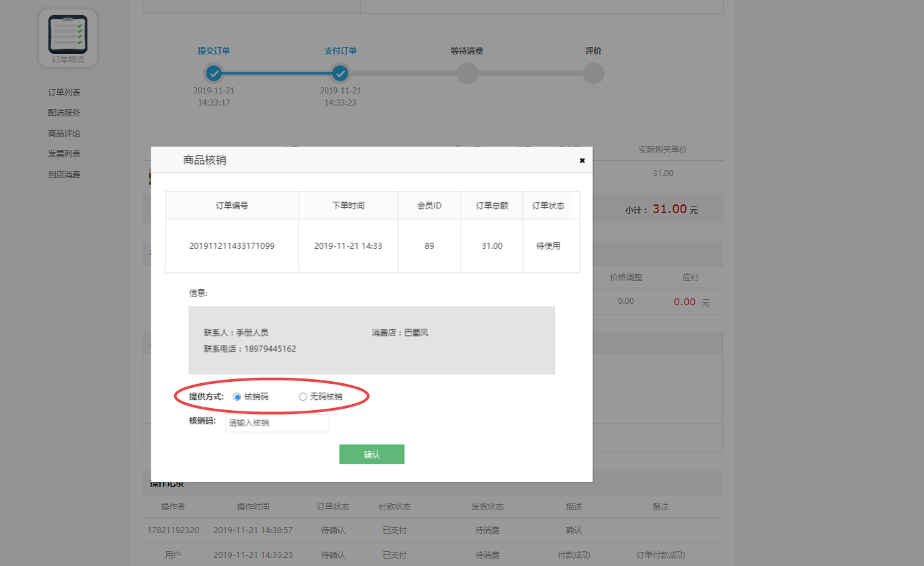Click the 提交订单 completed step checkmark
The image size is (924, 566).
pos(214,73)
